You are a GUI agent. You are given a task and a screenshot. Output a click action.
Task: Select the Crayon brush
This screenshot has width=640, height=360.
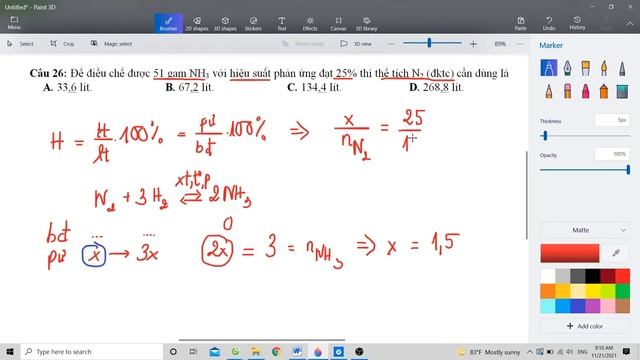click(585, 91)
